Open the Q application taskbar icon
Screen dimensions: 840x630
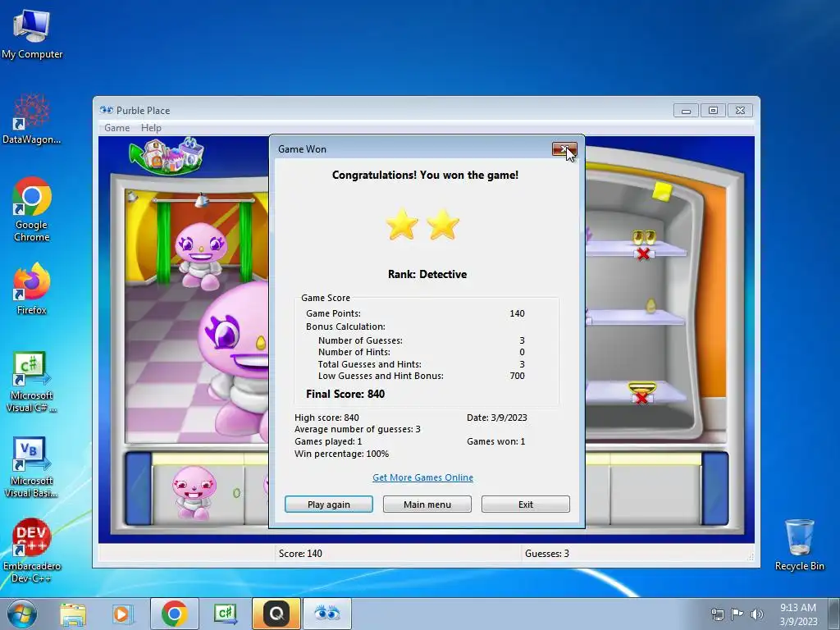click(276, 614)
